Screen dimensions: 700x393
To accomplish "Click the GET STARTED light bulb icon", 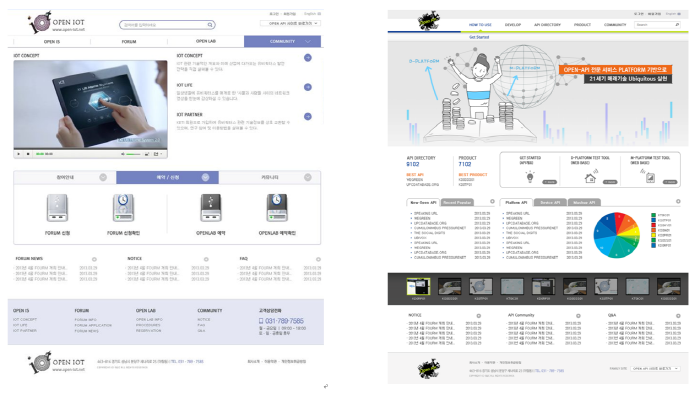I will (530, 177).
